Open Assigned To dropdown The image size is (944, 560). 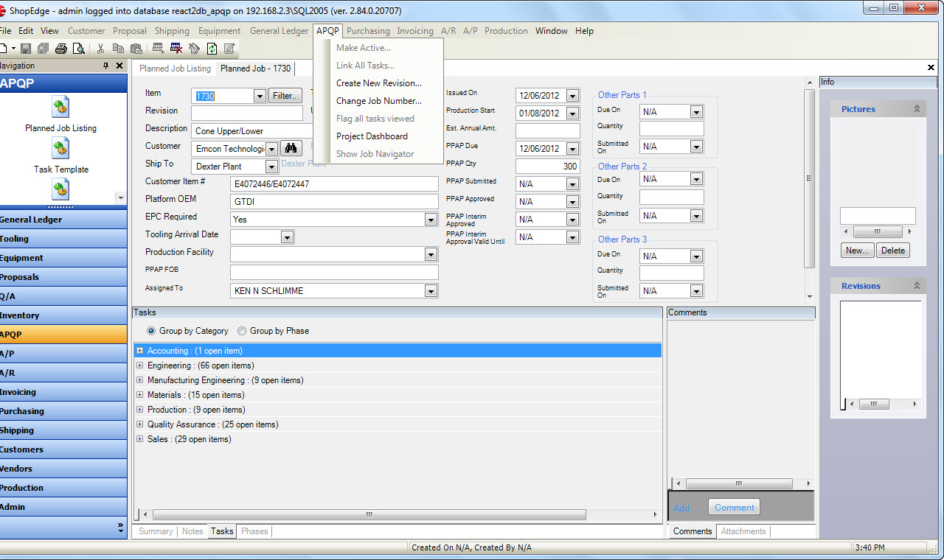[x=431, y=291]
